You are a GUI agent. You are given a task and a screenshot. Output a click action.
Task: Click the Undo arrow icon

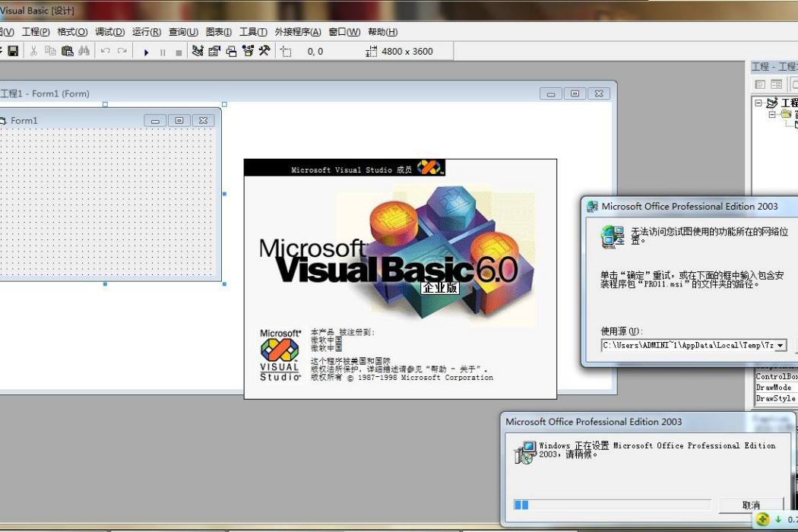pyautogui.click(x=106, y=51)
